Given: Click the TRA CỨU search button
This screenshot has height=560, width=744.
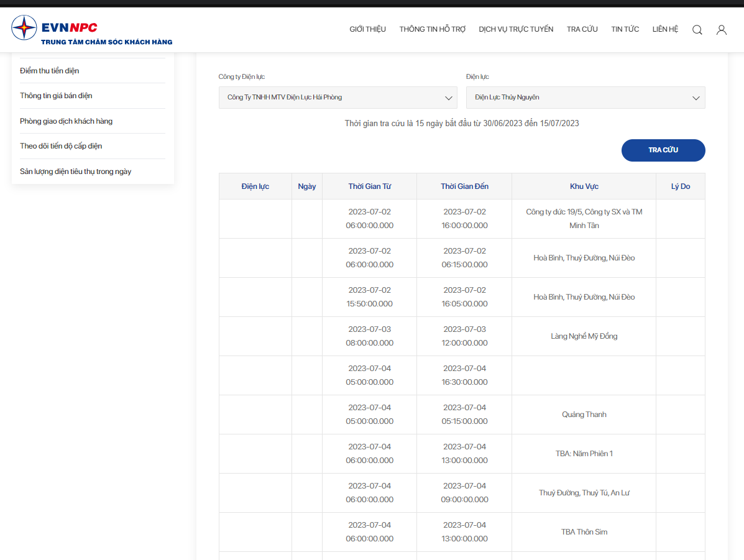Looking at the screenshot, I should coord(663,150).
